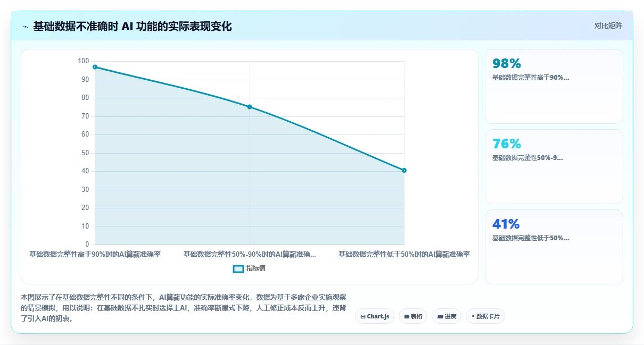This screenshot has height=345, width=644.
Task: Click the 76% value text
Action: point(507,144)
